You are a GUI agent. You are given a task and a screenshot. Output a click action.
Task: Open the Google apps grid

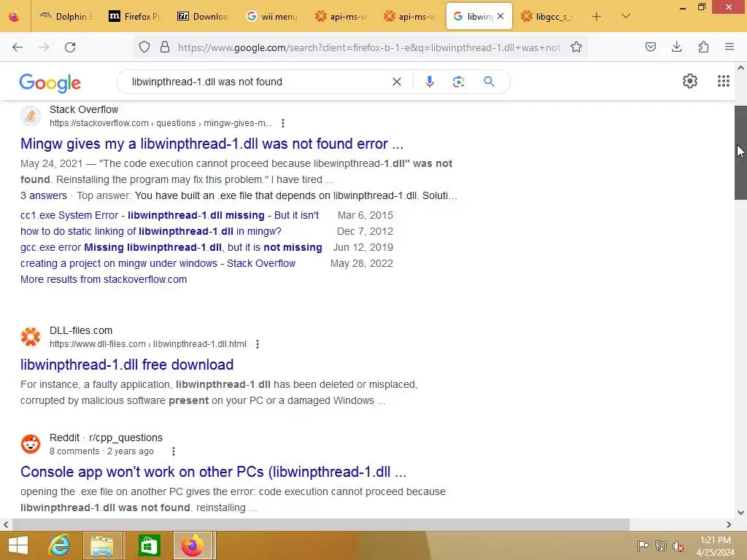(x=723, y=81)
